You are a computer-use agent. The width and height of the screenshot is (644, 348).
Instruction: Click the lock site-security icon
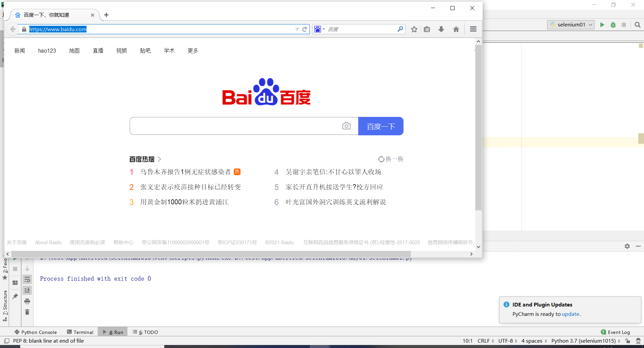click(x=24, y=29)
